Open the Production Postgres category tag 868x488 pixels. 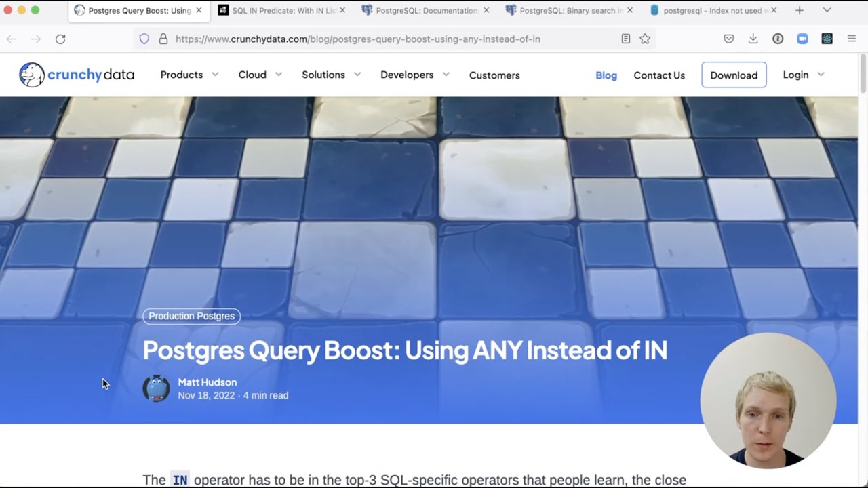(191, 316)
